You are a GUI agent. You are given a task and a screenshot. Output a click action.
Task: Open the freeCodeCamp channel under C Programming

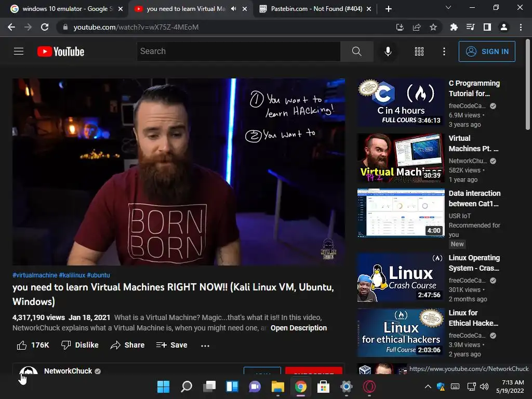tap(467, 106)
